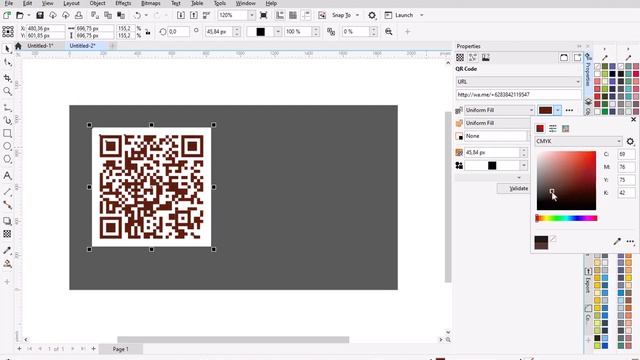The height and width of the screenshot is (360, 640).
Task: Select the Crop tool
Action: (7, 78)
